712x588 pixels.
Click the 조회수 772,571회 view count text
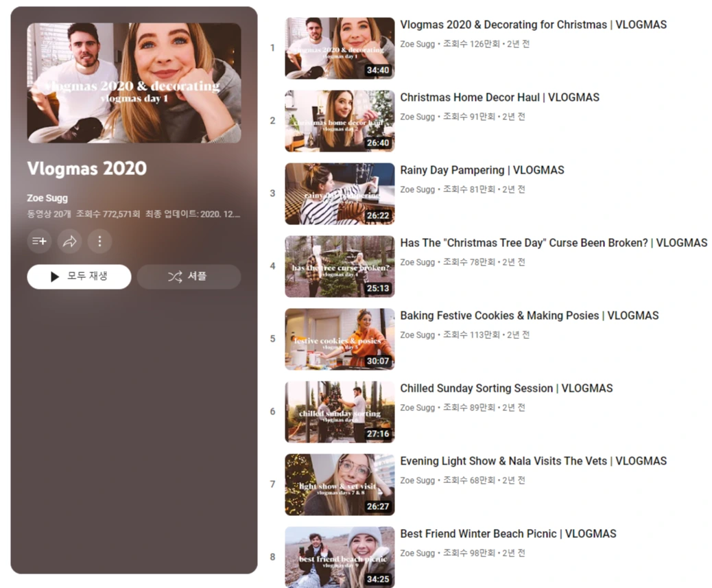(x=108, y=214)
